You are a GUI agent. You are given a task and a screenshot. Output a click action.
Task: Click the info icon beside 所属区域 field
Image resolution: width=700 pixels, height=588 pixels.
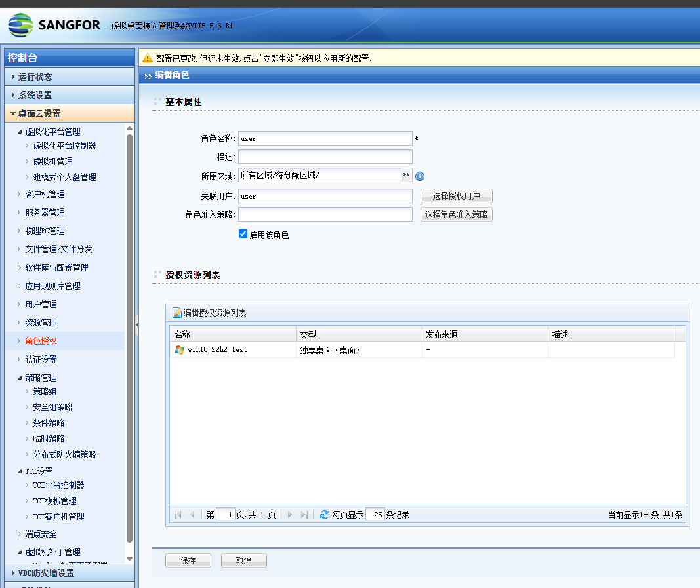pos(419,176)
